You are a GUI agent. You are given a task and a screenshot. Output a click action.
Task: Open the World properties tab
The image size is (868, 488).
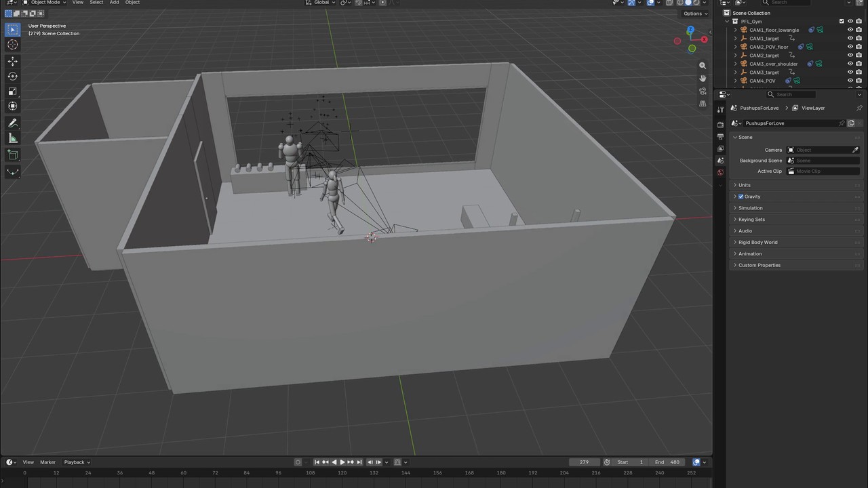720,172
